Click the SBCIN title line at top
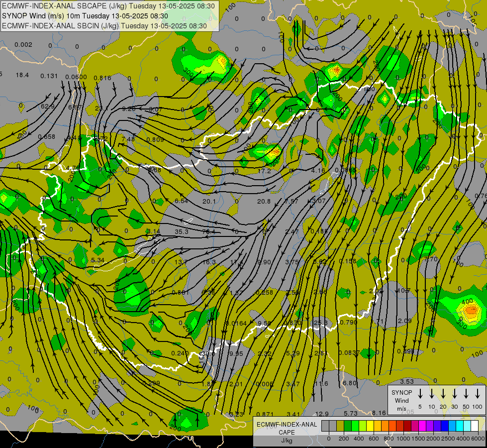Viewport: 487px width, 448px height. (104, 26)
